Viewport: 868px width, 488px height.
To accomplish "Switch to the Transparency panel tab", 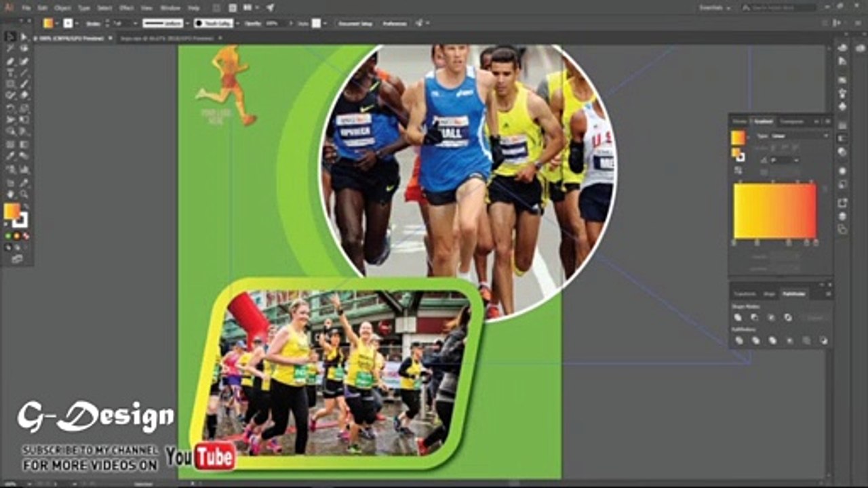I will 791,122.
